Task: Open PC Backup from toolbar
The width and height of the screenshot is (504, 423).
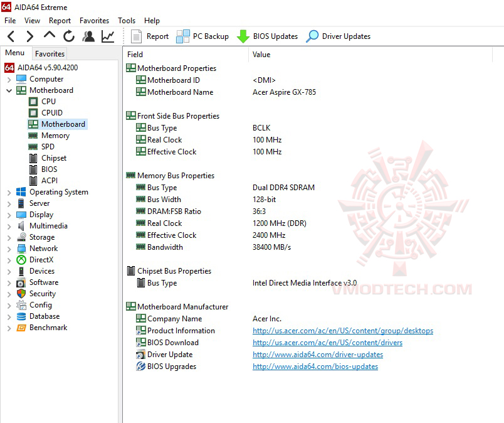Action: pos(202,36)
